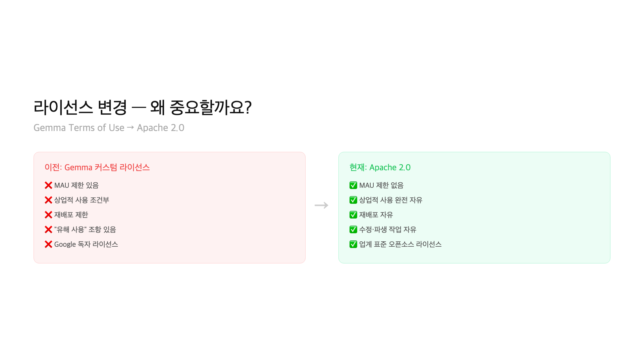Click the green heading "현재: Apache 2.0"

380,167
